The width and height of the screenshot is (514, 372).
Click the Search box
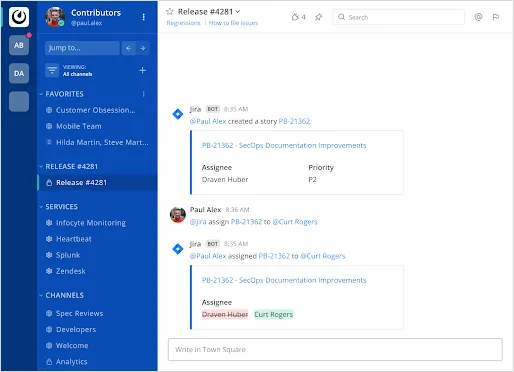[x=398, y=17]
